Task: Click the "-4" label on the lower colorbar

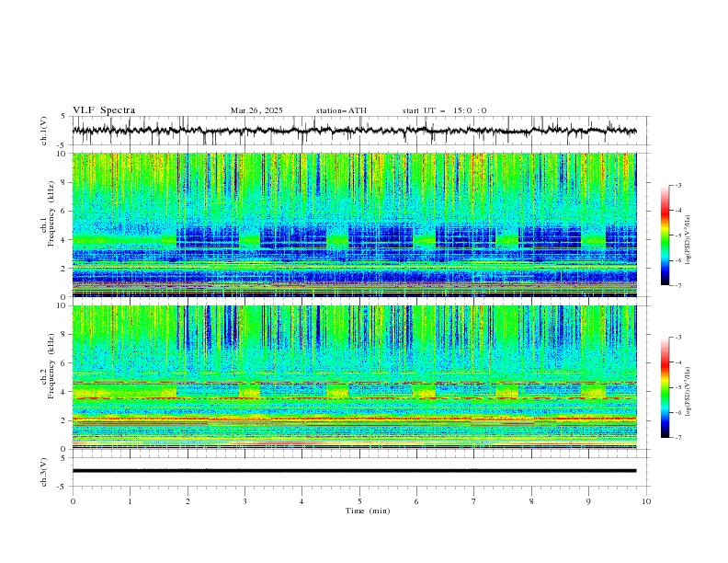Action: coord(677,362)
